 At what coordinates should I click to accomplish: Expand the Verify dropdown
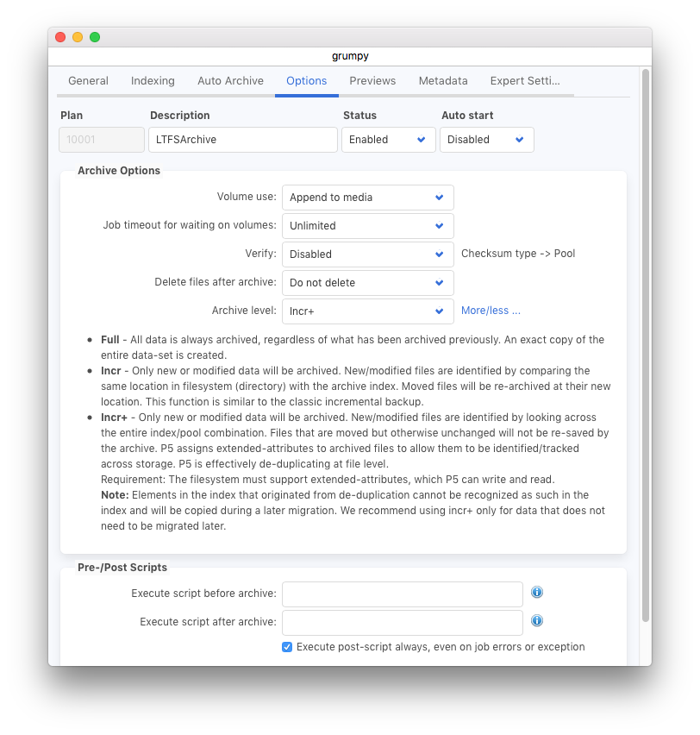click(x=367, y=254)
